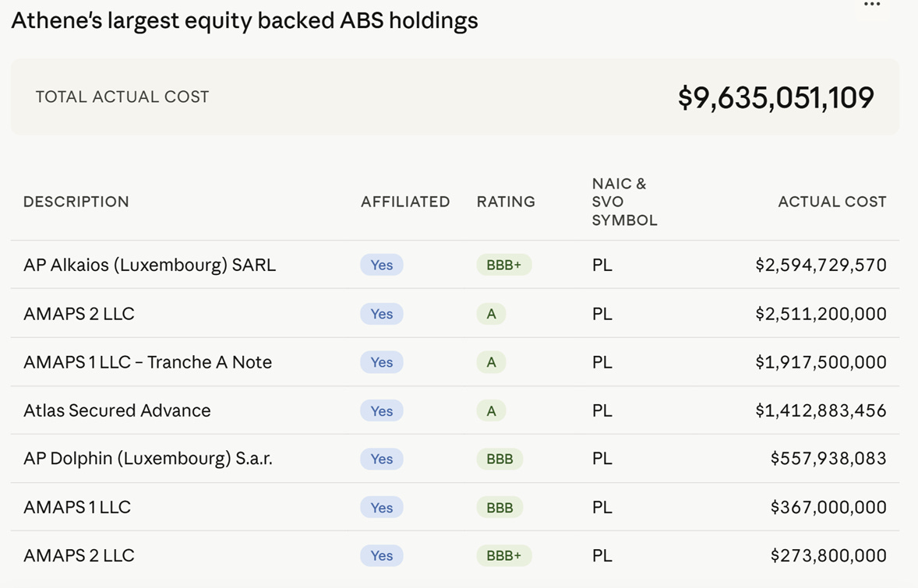
Task: Click the Yes badge for AP Alkaios
Action: (x=382, y=265)
